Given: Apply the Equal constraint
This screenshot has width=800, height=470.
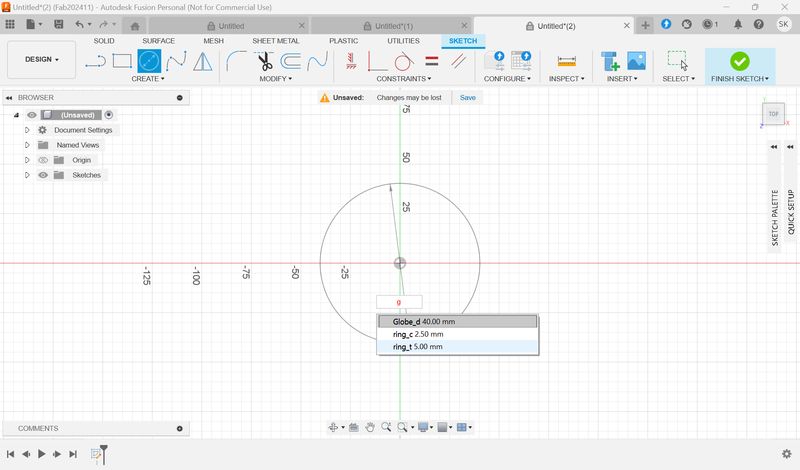Looking at the screenshot, I should pos(432,61).
